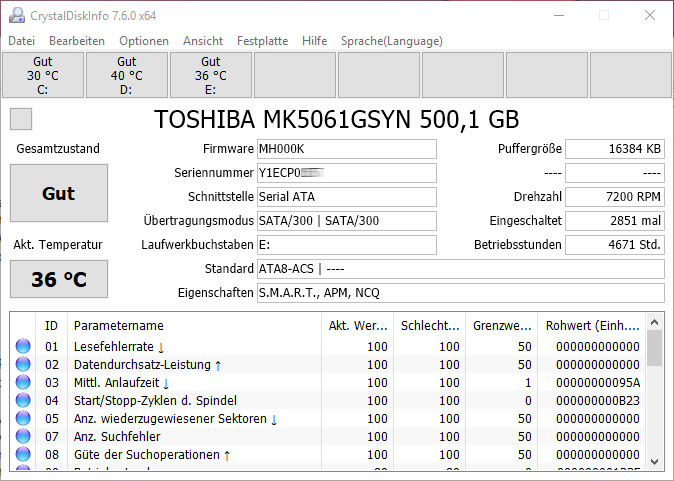Click the Übertragungsmodus field SATA/300
Screen dimensions: 674x481
(x=347, y=221)
